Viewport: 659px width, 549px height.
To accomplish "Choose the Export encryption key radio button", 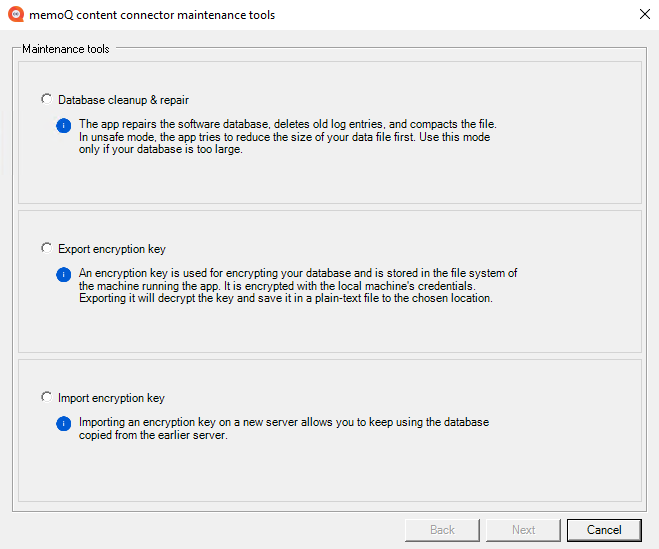I will point(46,248).
